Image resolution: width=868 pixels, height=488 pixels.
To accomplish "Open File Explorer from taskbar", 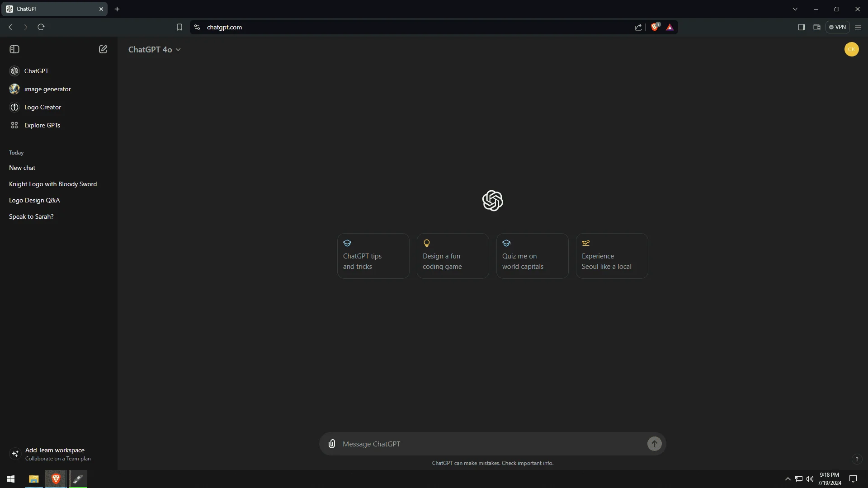I will tap(34, 479).
